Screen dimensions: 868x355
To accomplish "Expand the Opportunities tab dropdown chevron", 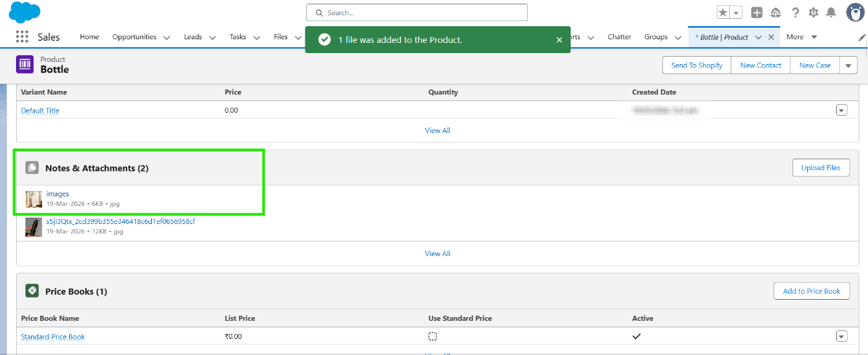I will pos(167,37).
